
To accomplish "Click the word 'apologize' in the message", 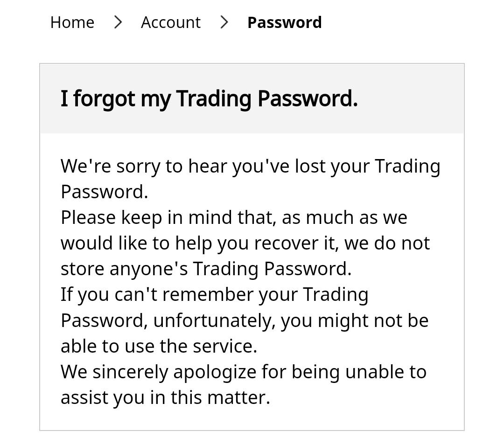I will (215, 373).
